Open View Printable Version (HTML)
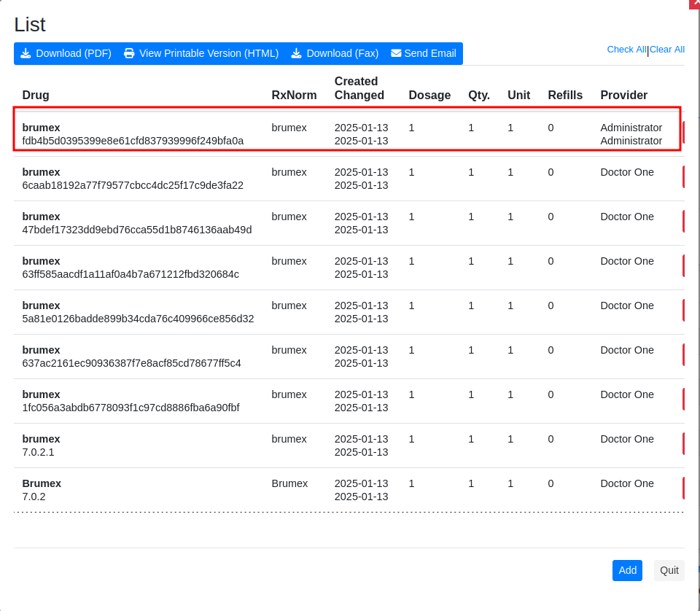 point(201,53)
